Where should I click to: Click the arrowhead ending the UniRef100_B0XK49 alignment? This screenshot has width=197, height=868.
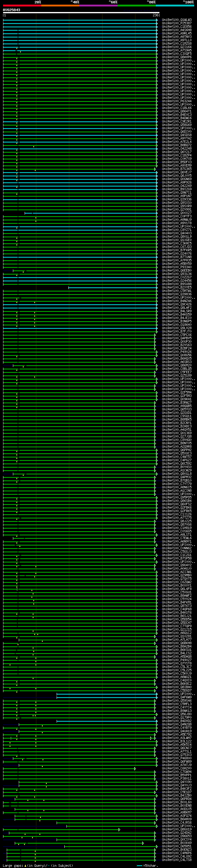143,843
